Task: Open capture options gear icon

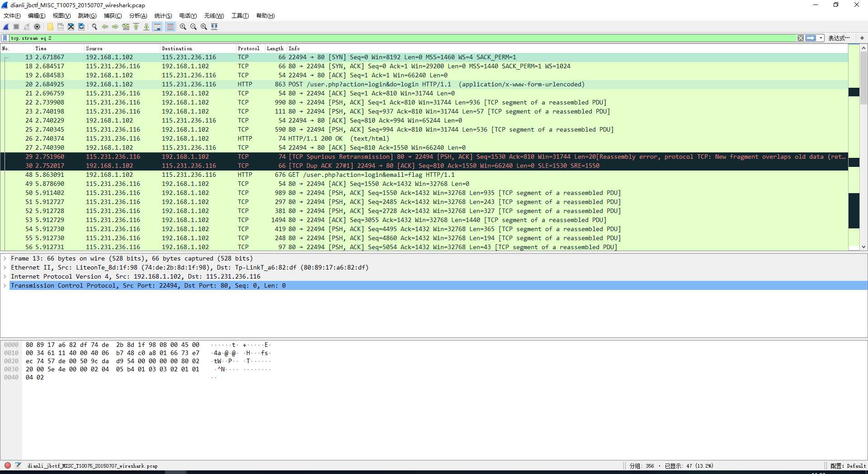Action: coord(37,27)
